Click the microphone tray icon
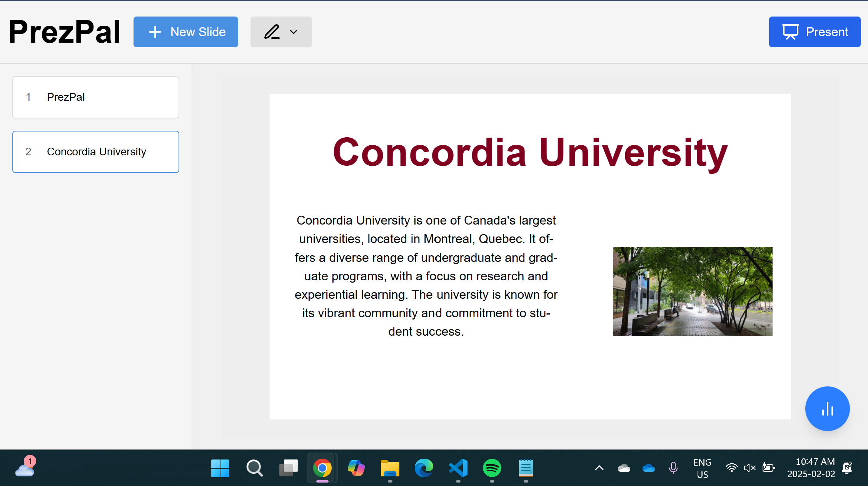Screen dimensions: 868x486 click(673, 468)
